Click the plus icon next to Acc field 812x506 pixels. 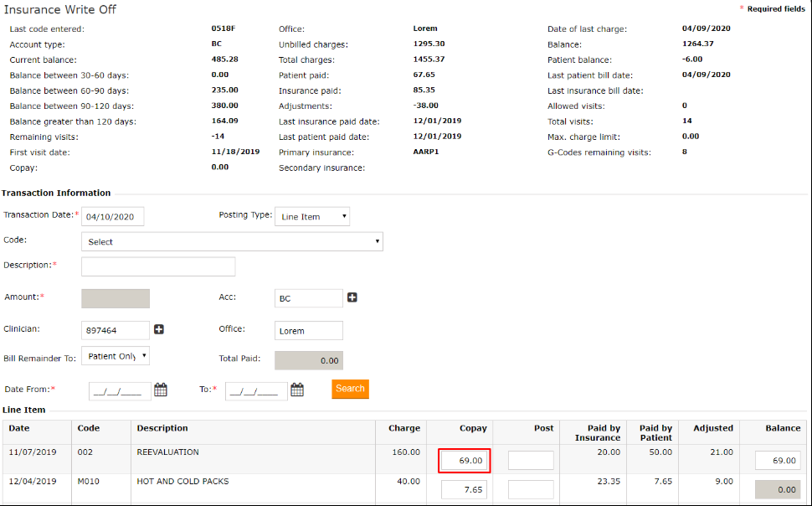pyautogui.click(x=352, y=297)
